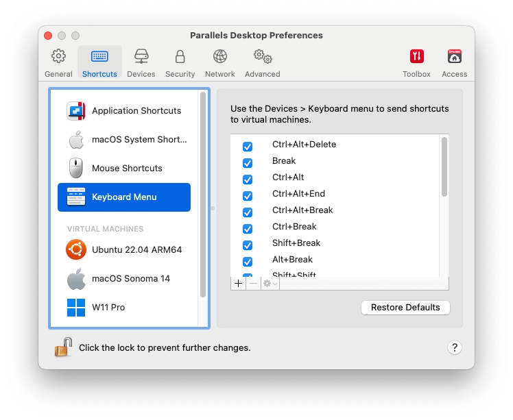Open the Network preferences pane
Viewport: 513px width, 420px height.
click(219, 62)
